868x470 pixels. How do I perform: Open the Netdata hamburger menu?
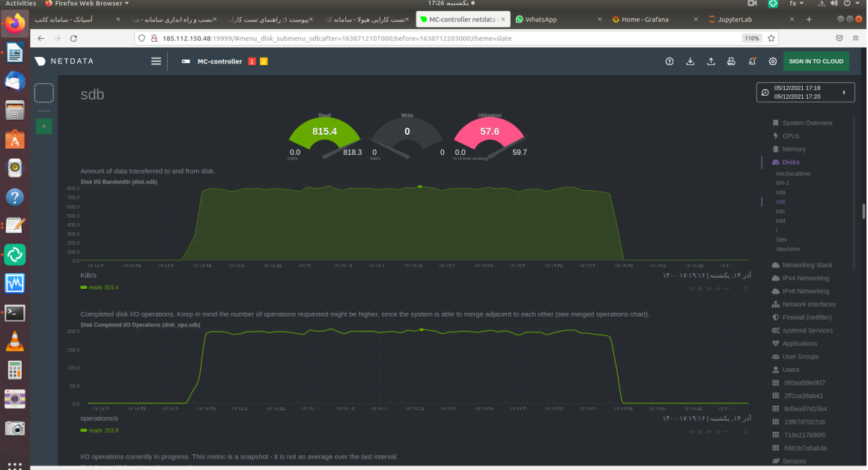156,61
